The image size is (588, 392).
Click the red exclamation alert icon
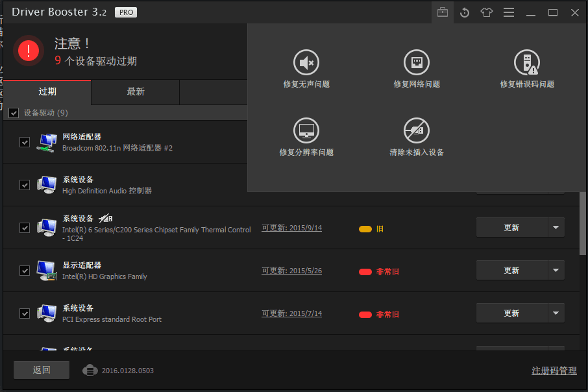click(x=29, y=51)
